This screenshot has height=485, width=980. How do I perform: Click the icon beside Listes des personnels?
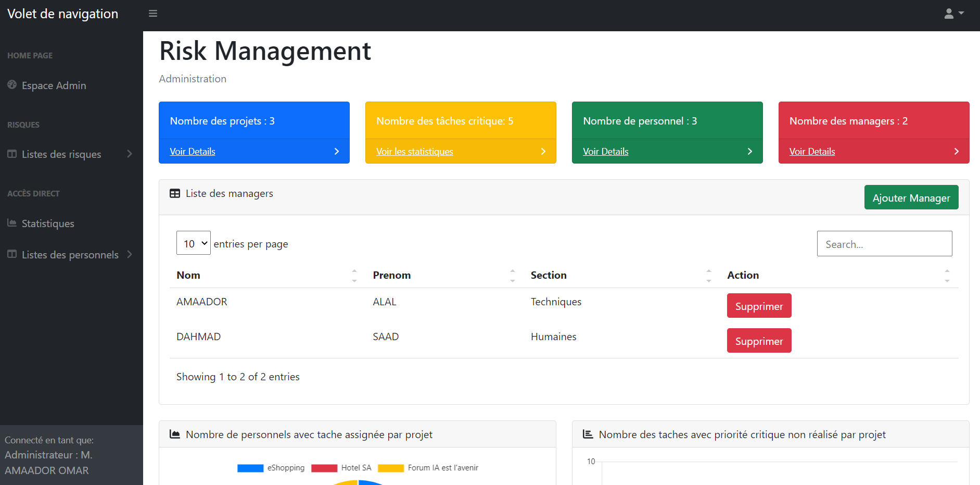pos(11,254)
